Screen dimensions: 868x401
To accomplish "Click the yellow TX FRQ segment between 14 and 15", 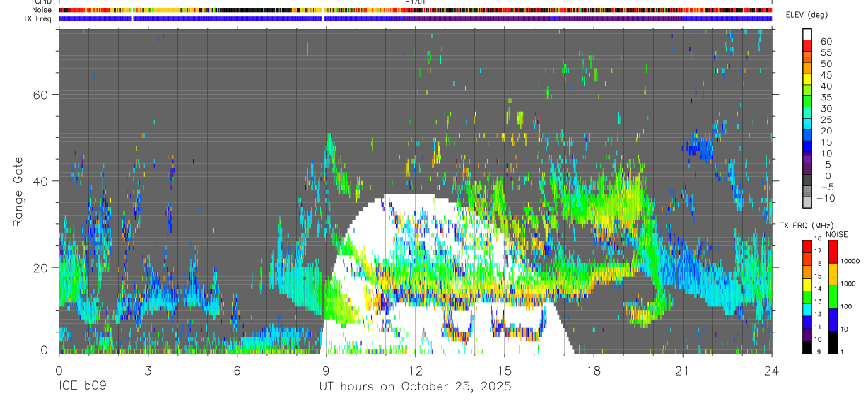I will pyautogui.click(x=807, y=283).
